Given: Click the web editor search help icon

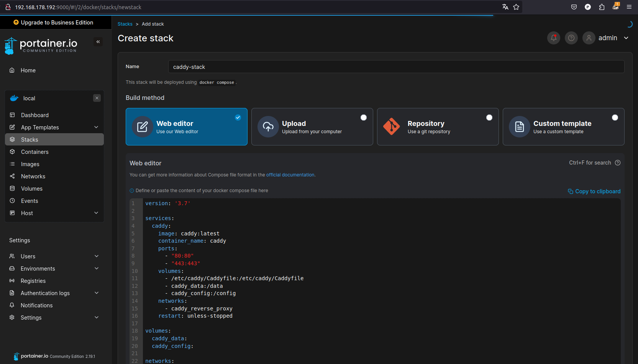Looking at the screenshot, I should 617,163.
